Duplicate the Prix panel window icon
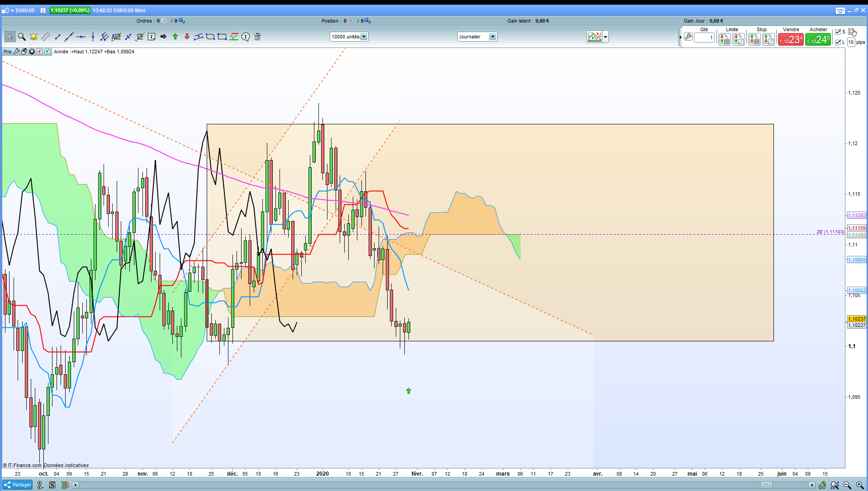 click(24, 52)
